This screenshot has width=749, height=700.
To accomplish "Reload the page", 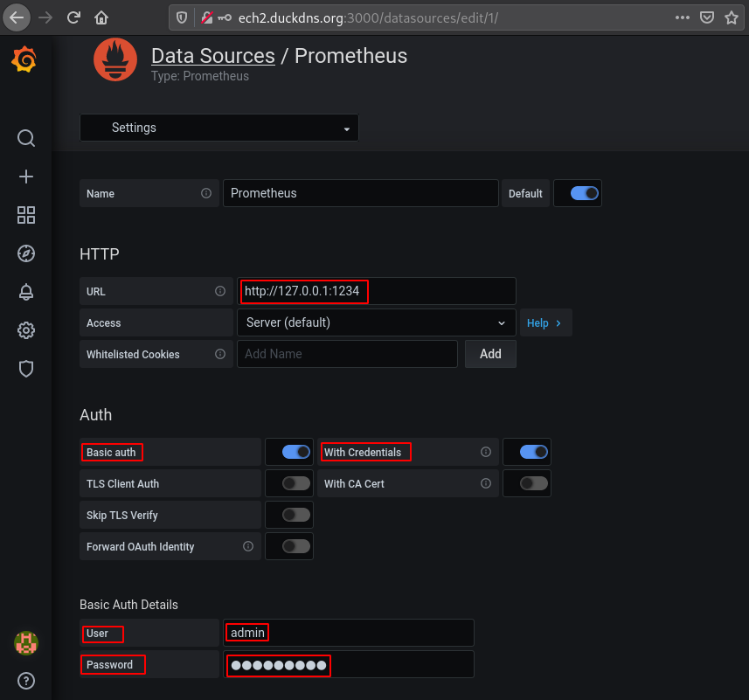I will (73, 18).
